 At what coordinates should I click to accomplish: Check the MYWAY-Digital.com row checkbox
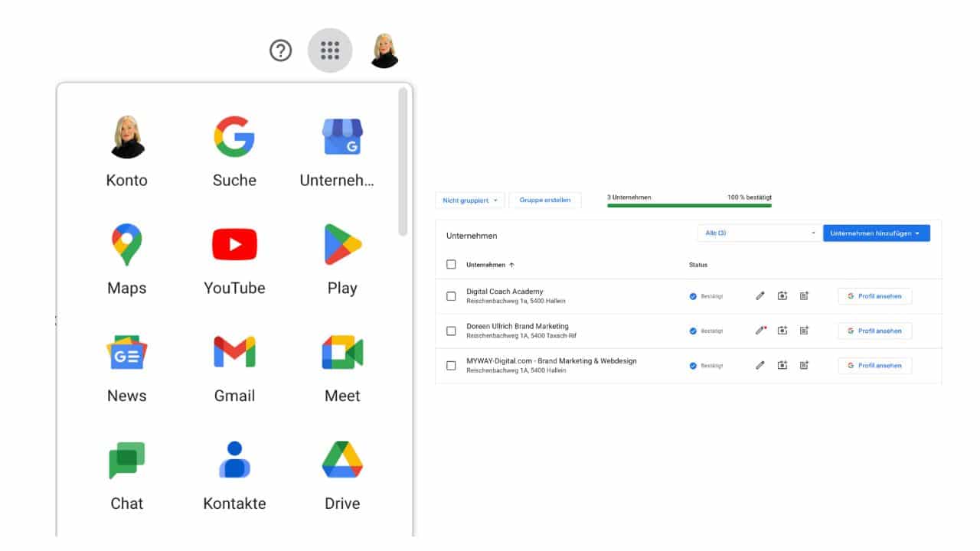pos(451,365)
